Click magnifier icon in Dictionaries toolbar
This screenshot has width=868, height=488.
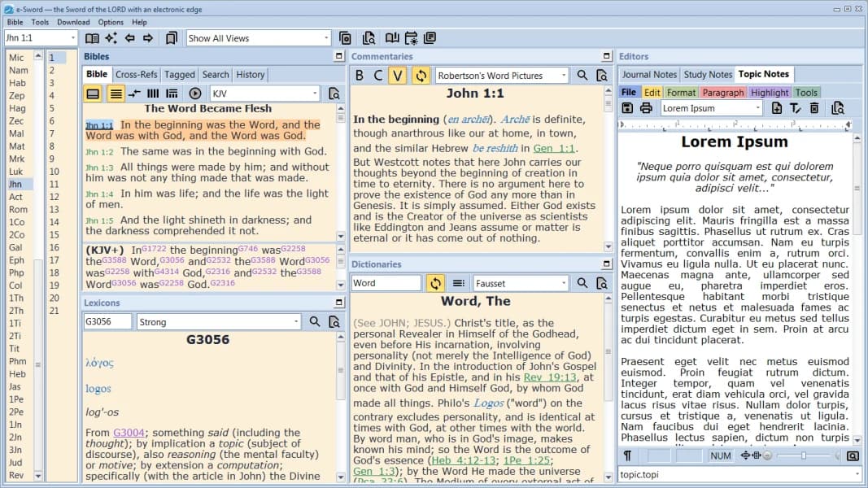pos(582,283)
